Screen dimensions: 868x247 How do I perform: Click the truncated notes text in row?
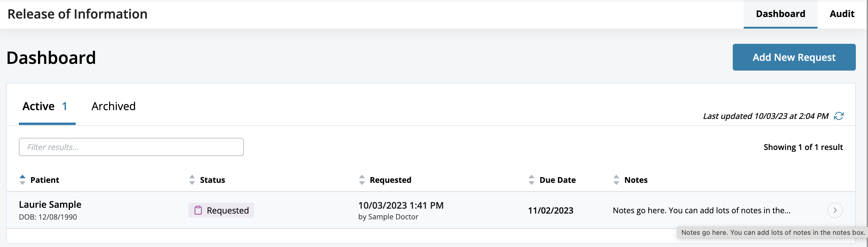coord(701,210)
